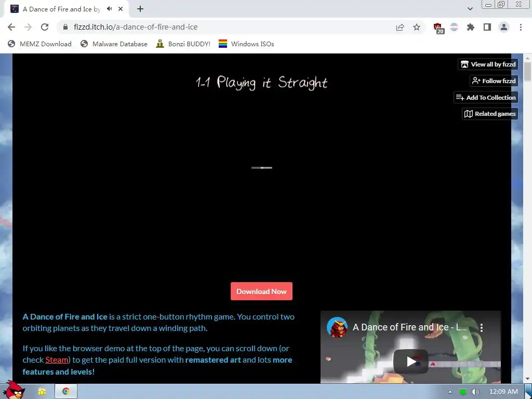The width and height of the screenshot is (532, 399).
Task: Select the A Dance of Fire and Ice tab
Action: click(66, 9)
